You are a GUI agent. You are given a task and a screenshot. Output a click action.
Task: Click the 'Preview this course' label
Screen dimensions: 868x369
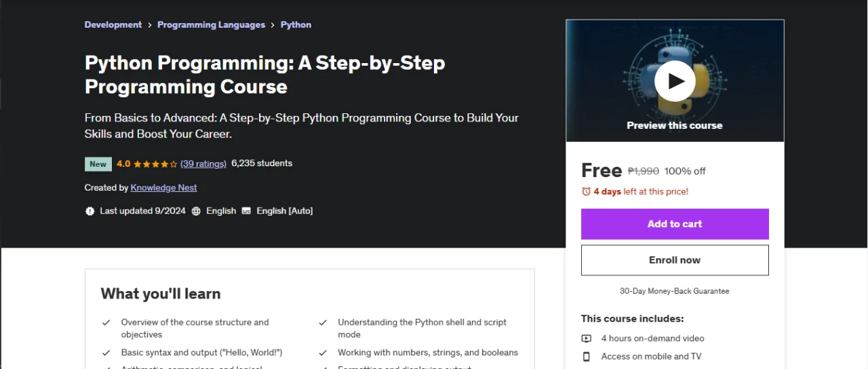point(675,125)
